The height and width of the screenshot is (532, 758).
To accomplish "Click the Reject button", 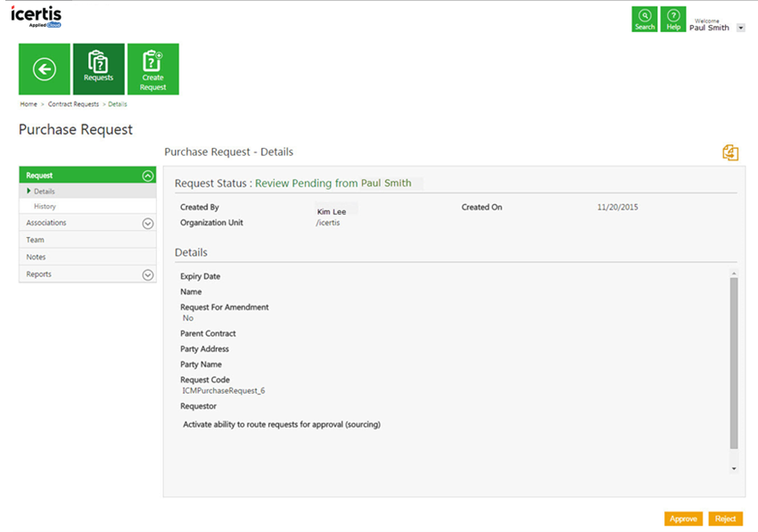I will point(725,519).
